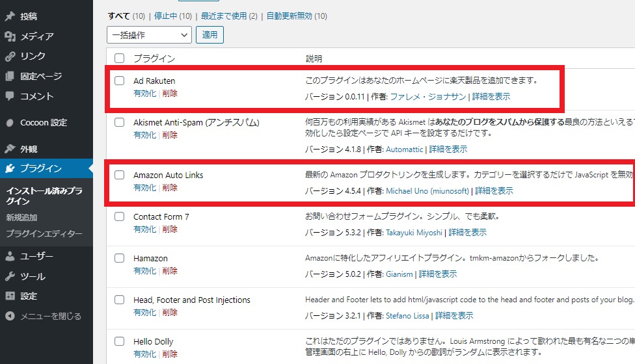Click the プラグイン column header text

click(154, 58)
